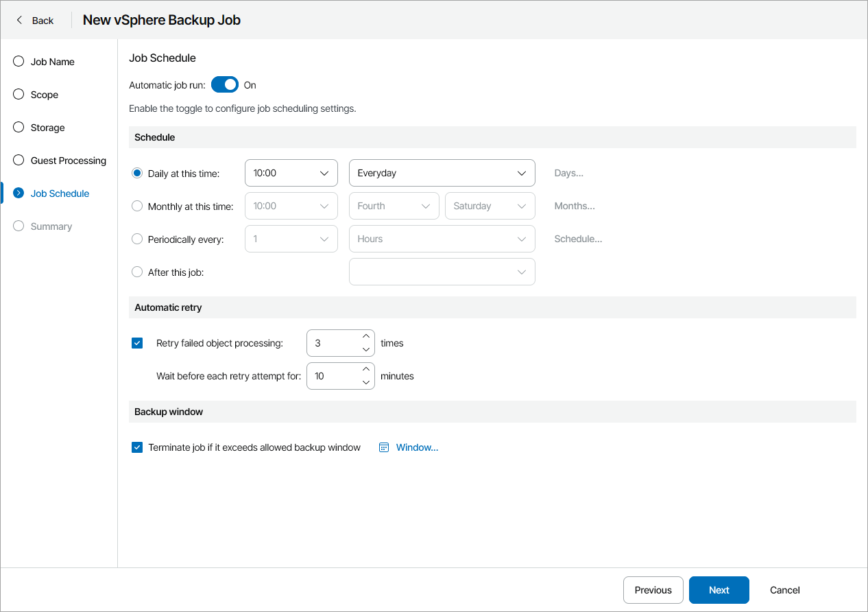This screenshot has width=868, height=612.
Task: Expand the Everyday days dropdown
Action: 442,173
